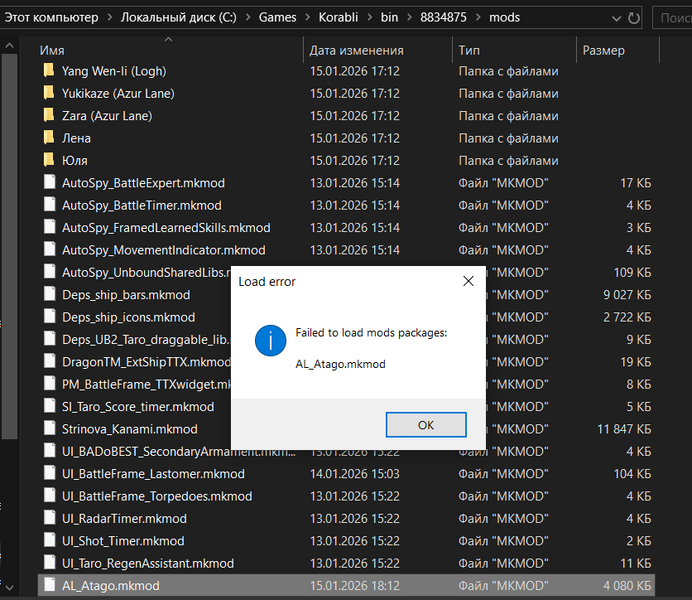Refresh the folder with the address bar refresh icon
The width and height of the screenshot is (692, 600).
coord(634,18)
